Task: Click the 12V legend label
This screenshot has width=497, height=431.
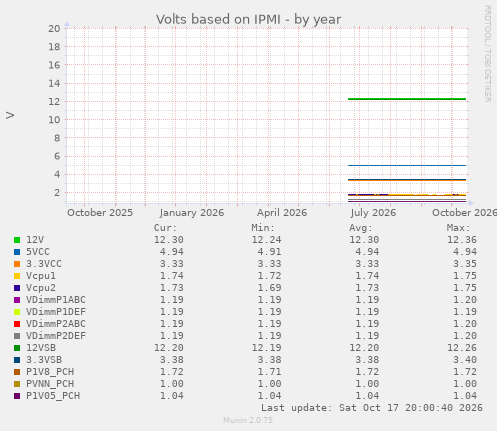Action: (35, 240)
